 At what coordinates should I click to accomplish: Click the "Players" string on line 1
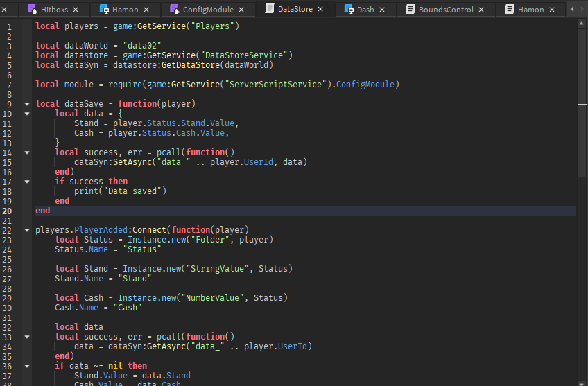tap(212, 26)
